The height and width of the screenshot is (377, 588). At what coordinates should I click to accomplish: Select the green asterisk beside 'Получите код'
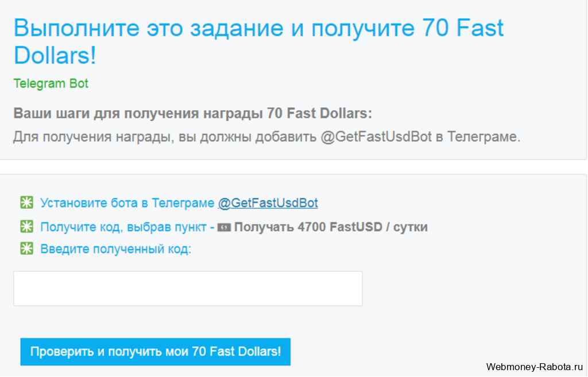click(x=26, y=226)
